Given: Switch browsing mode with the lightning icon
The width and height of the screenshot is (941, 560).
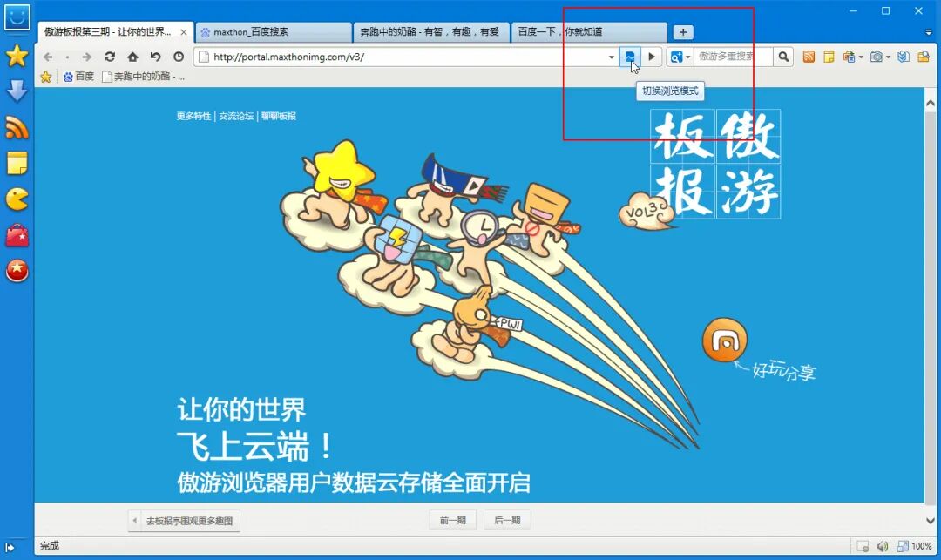Looking at the screenshot, I should [x=630, y=57].
